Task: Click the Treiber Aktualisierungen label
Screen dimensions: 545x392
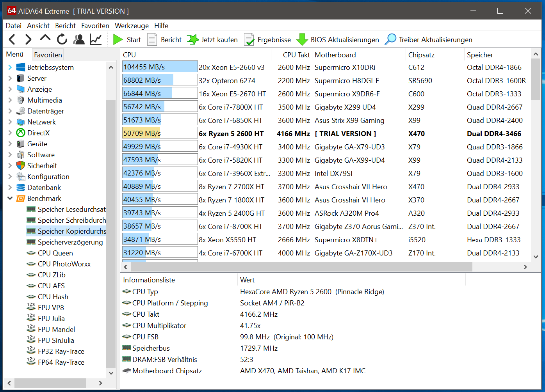Action: (x=436, y=39)
